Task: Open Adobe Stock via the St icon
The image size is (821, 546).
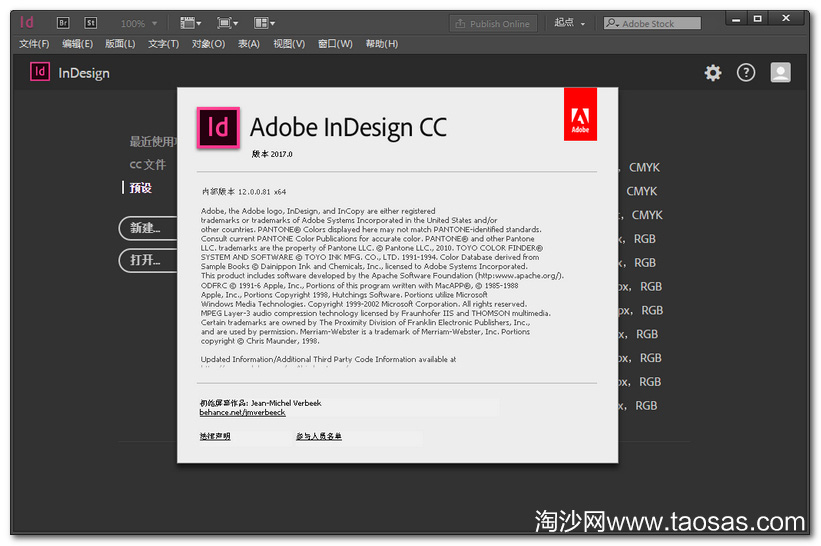Action: pyautogui.click(x=91, y=23)
